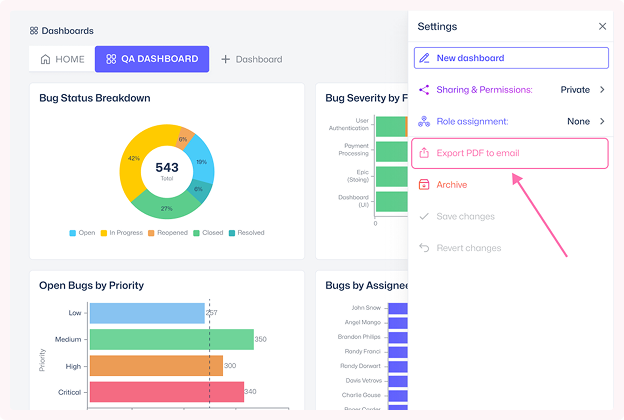This screenshot has width=624, height=420.
Task: Toggle the Closed legend entry
Action: pyautogui.click(x=208, y=232)
